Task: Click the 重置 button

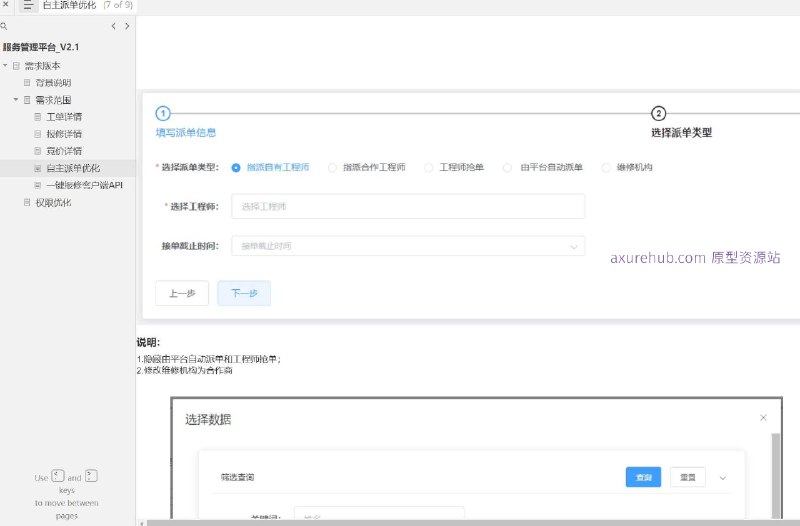Action: [x=688, y=477]
